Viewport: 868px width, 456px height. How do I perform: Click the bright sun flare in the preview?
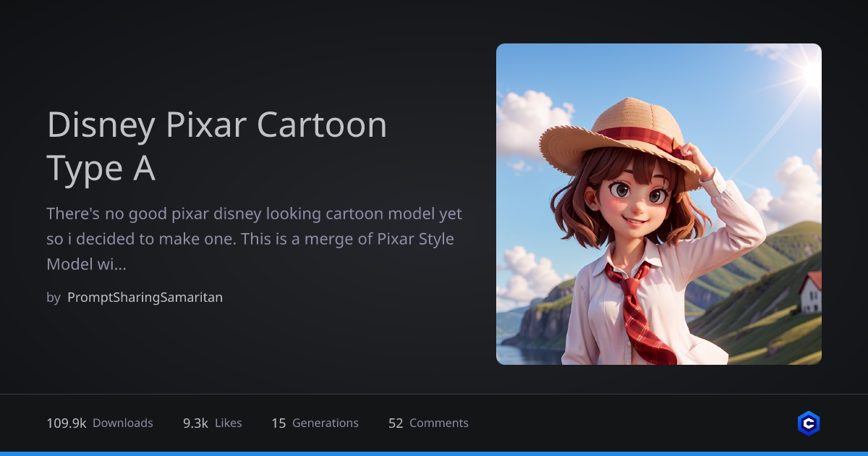pyautogui.click(x=810, y=72)
